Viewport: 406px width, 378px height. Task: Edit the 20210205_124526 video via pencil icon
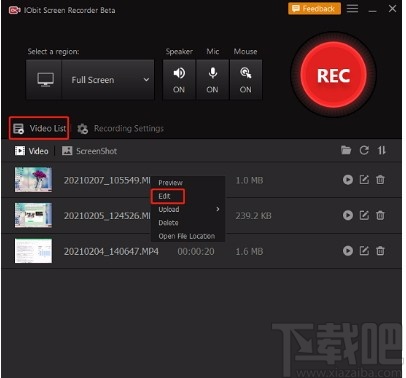point(364,215)
